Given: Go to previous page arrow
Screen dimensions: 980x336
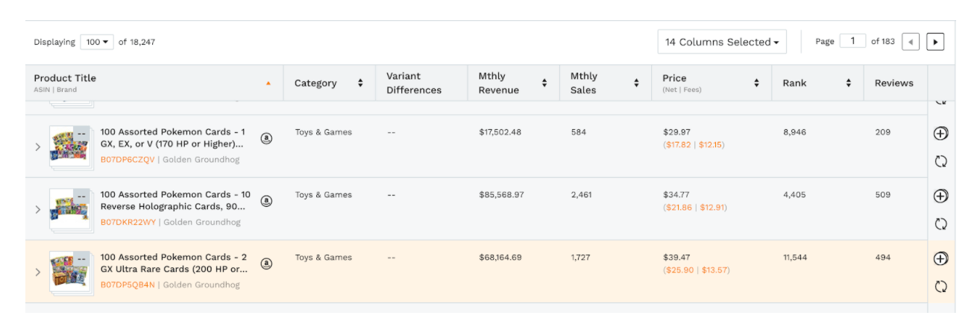Looking at the screenshot, I should point(910,42).
